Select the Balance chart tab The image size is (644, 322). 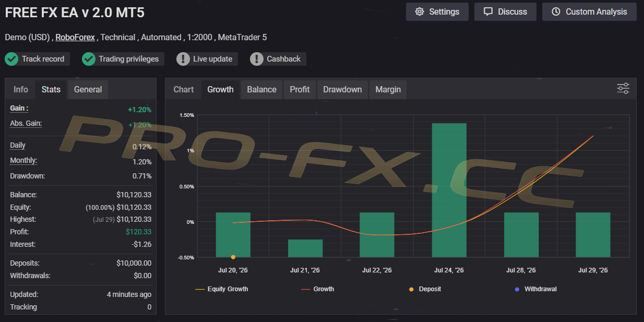tap(261, 89)
